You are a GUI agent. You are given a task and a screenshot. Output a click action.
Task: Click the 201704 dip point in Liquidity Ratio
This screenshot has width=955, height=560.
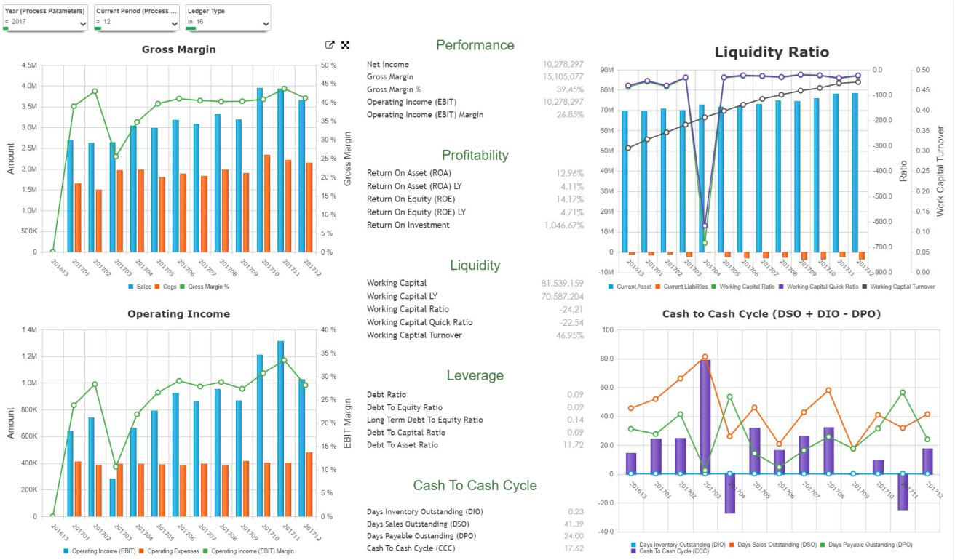click(x=704, y=226)
